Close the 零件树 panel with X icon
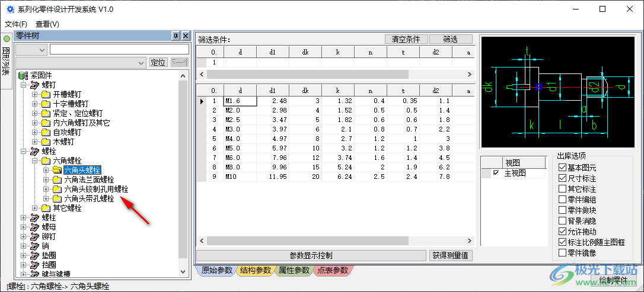The image size is (644, 292). coord(185,36)
